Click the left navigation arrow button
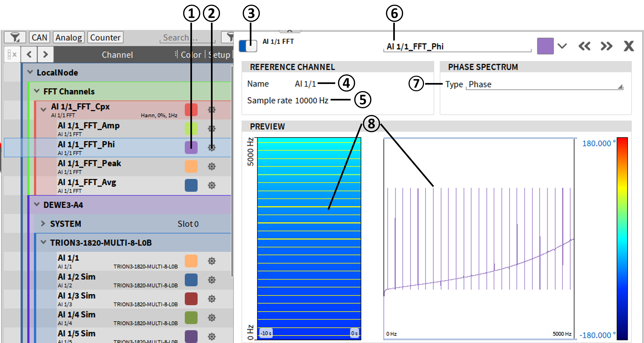The height and width of the screenshot is (343, 644). [29, 54]
